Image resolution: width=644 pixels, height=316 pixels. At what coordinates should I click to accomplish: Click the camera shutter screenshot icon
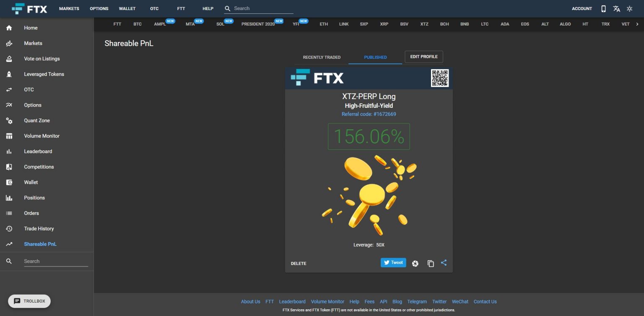click(415, 264)
